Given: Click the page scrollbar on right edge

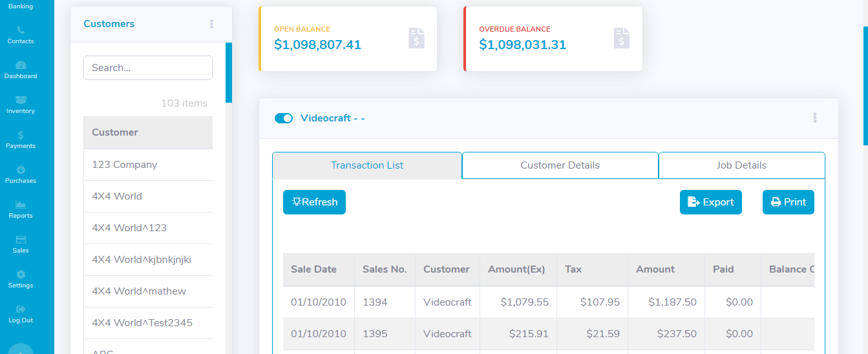Looking at the screenshot, I should (x=865, y=85).
